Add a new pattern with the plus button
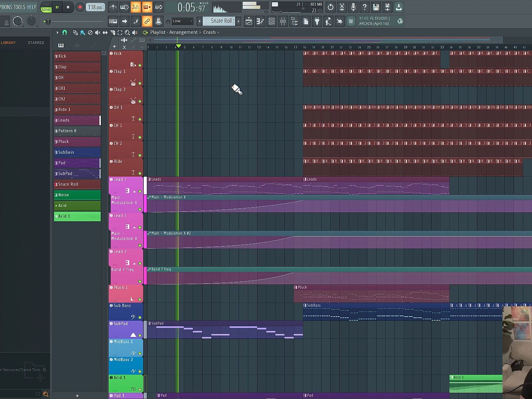Viewport: 532px width, 399px height. tap(238, 21)
